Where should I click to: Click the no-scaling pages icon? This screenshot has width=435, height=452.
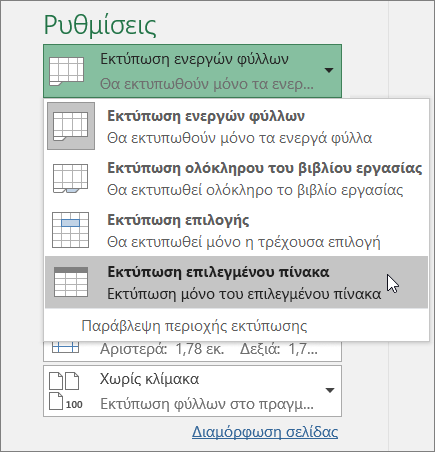coord(65,391)
